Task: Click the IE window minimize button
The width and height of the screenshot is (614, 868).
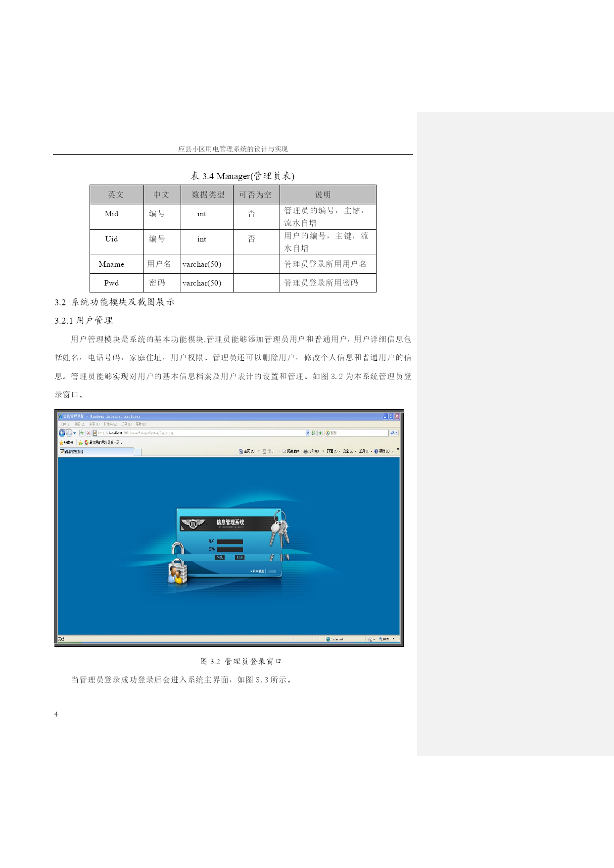Action: click(385, 417)
